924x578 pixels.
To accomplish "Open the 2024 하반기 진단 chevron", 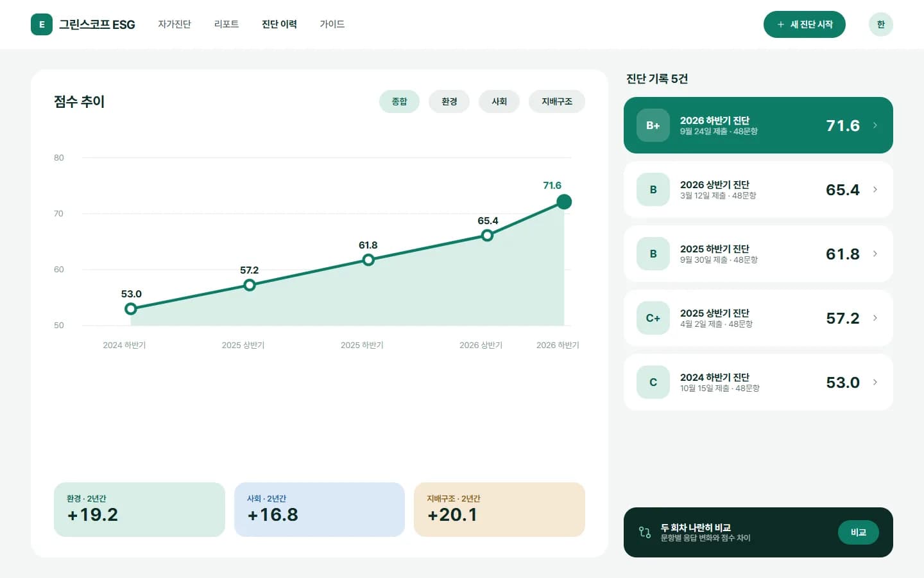I will click(875, 382).
